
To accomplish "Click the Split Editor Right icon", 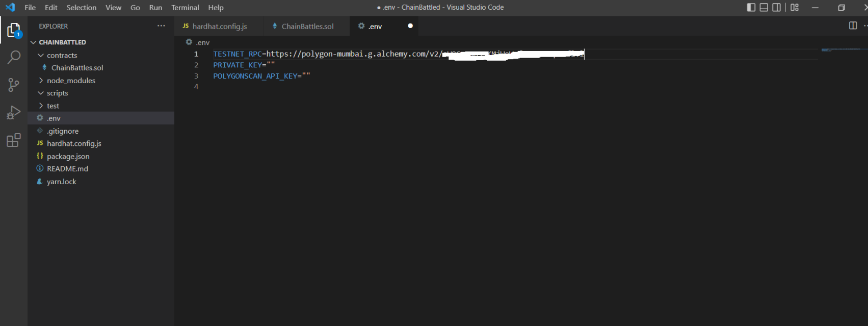I will coord(853,26).
